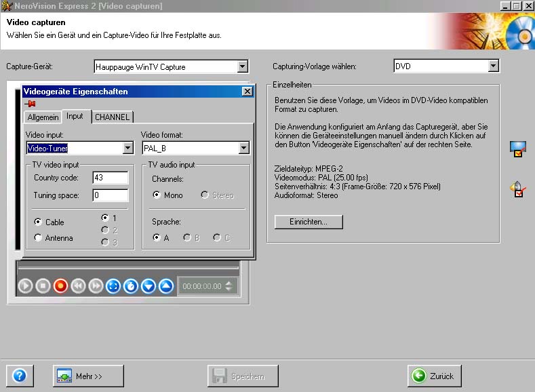Minimize the NeroVision Express window

point(505,6)
